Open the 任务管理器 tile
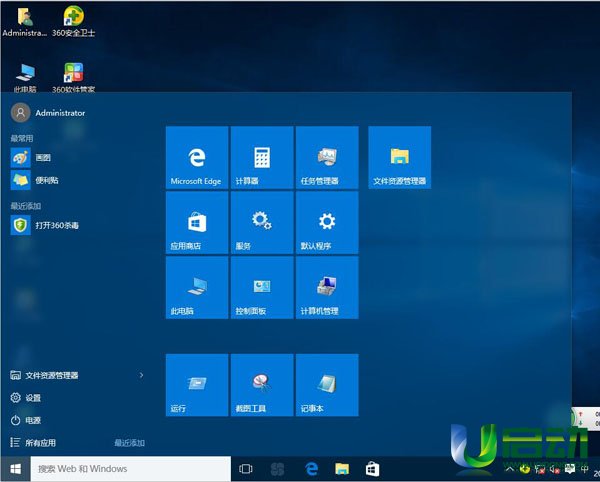Viewport: 600px width, 482px height. click(327, 157)
